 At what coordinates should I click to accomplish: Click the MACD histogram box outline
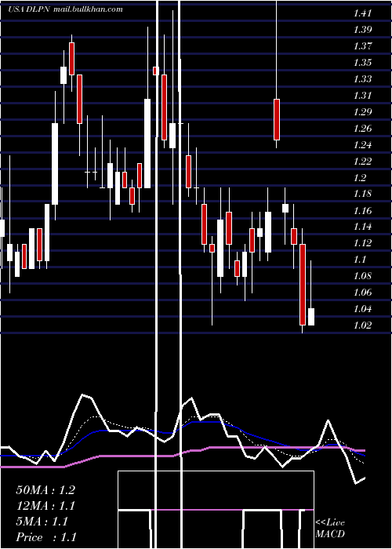click(216, 510)
